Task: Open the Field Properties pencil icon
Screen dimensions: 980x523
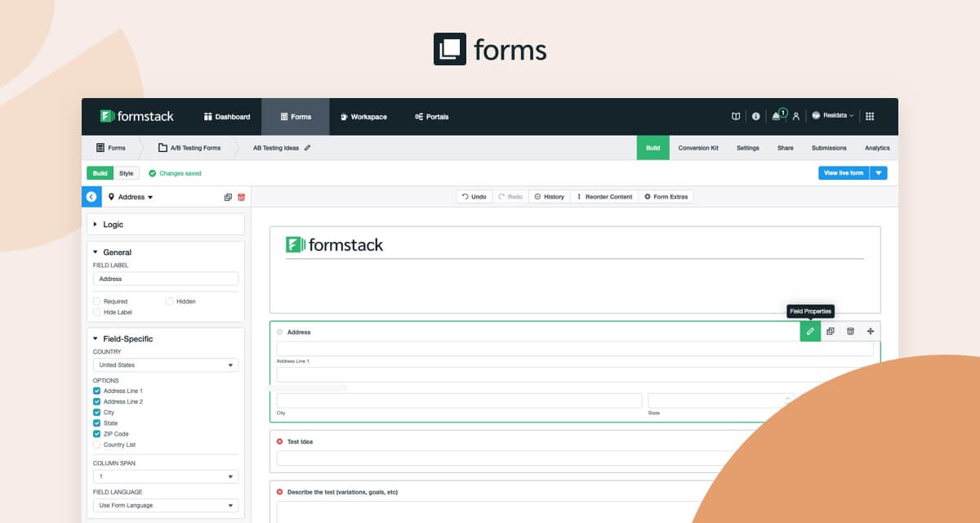Action: click(x=809, y=331)
